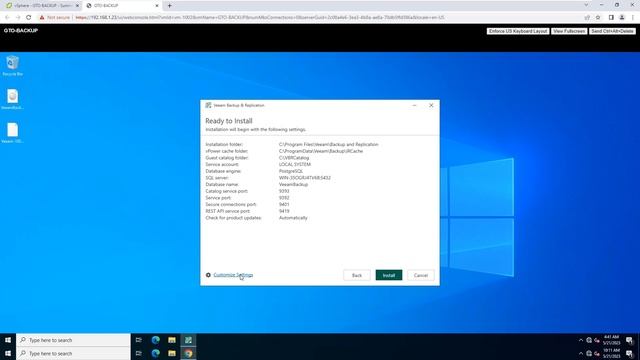Click Enforce US Keyboard Layout button
The image size is (640, 360).
point(518,31)
